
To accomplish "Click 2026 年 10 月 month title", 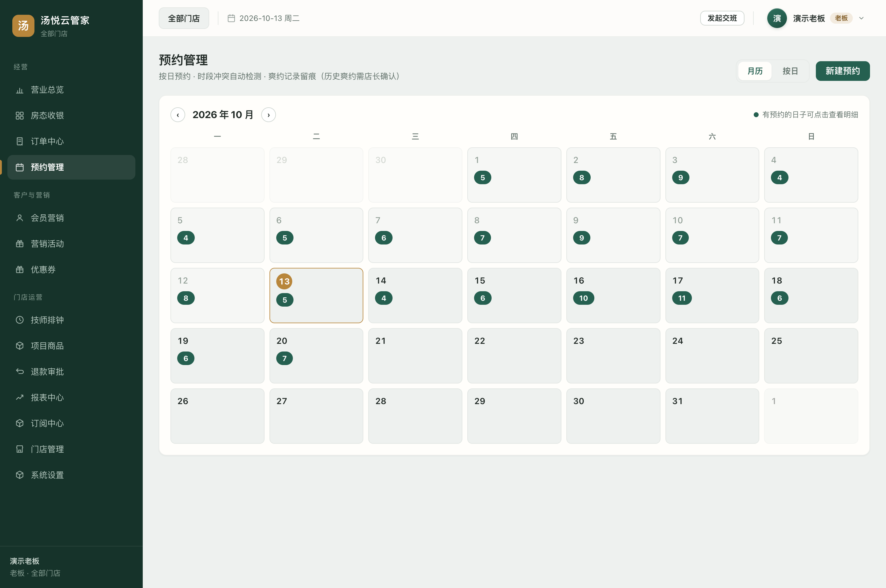I will [x=223, y=115].
